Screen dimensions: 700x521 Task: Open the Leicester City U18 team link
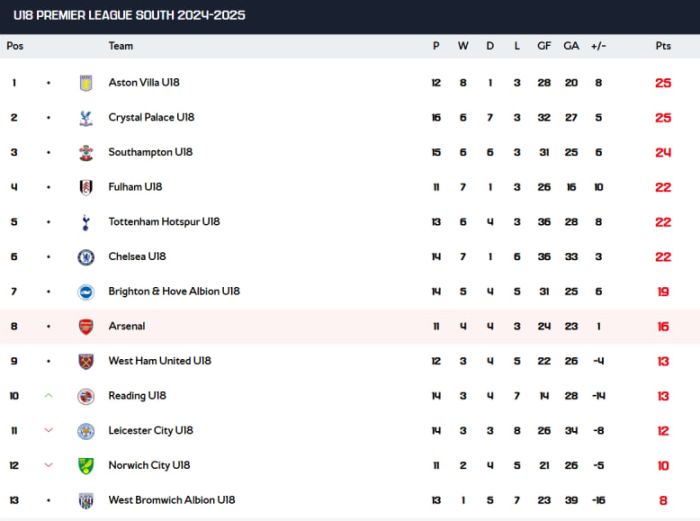point(151,431)
